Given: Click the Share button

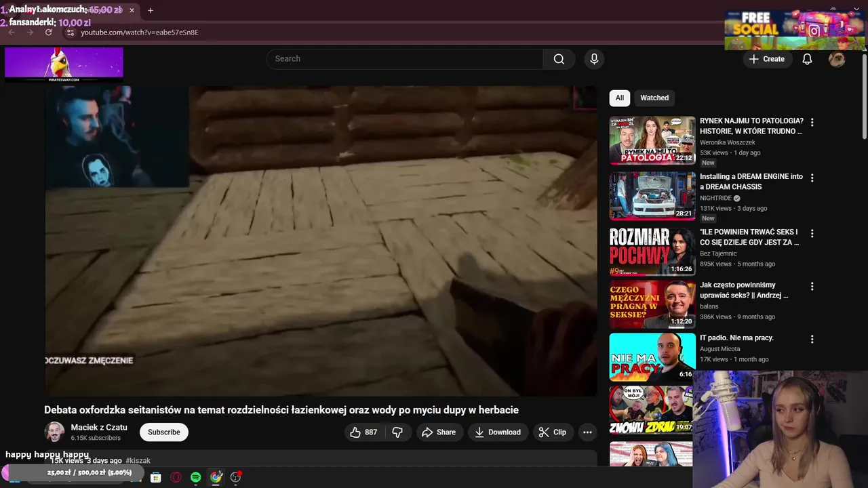Looking at the screenshot, I should click(x=438, y=432).
